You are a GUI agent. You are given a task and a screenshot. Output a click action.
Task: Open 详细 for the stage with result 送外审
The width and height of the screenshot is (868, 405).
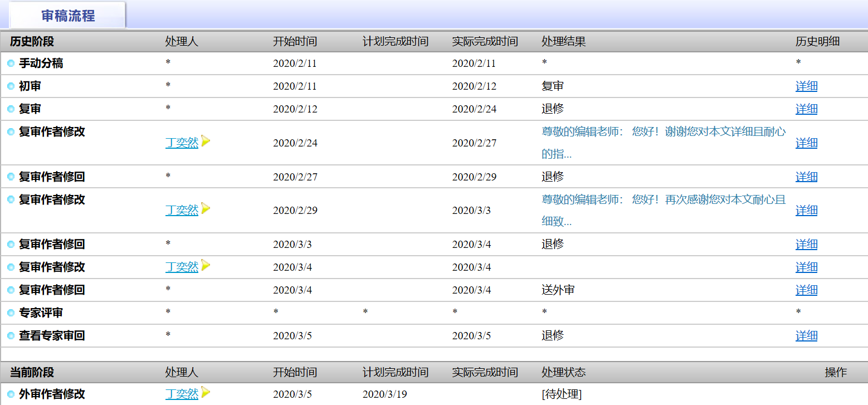tap(806, 290)
